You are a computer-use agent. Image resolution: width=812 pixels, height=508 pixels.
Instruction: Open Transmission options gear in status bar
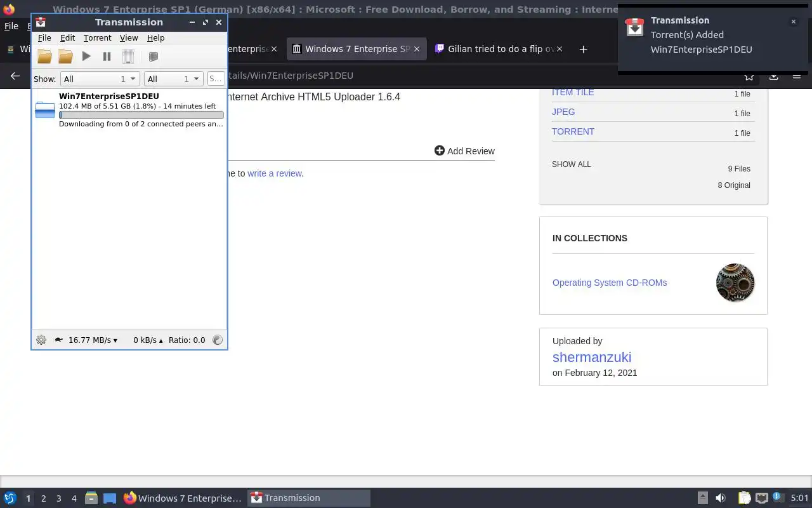click(x=41, y=340)
